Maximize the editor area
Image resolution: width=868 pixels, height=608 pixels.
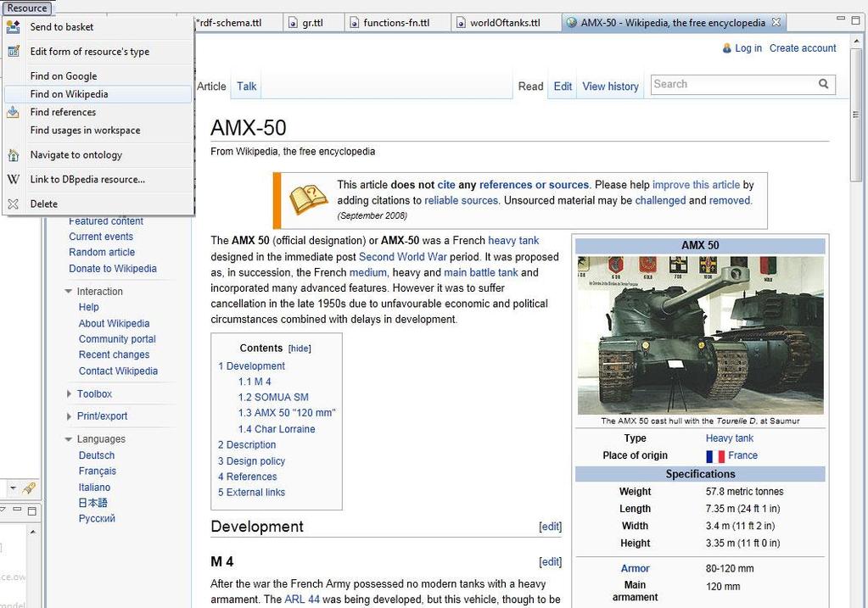click(x=855, y=20)
